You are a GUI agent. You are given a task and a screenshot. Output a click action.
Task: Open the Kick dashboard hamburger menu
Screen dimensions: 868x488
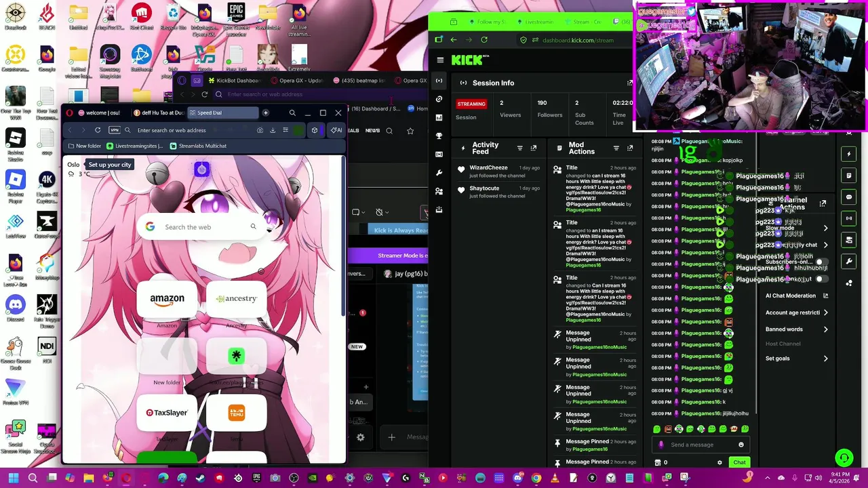tap(440, 60)
